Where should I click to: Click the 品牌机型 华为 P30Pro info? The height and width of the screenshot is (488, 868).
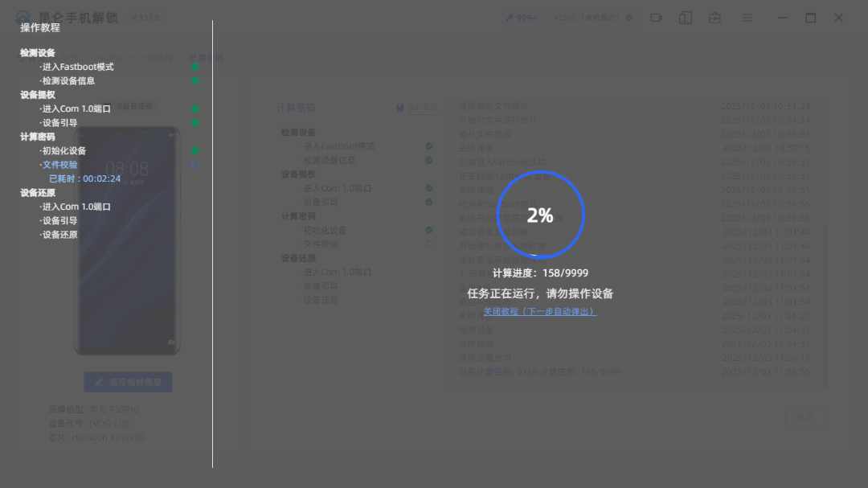click(93, 409)
